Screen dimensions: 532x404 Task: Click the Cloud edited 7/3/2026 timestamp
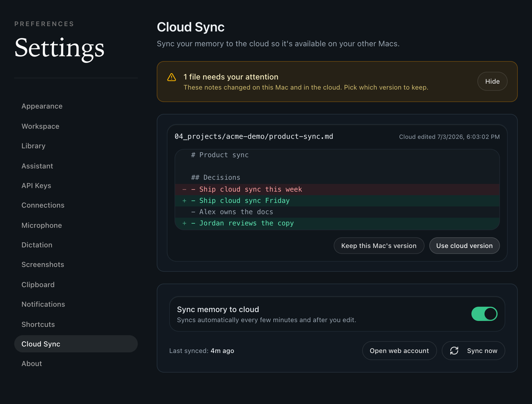coord(449,137)
